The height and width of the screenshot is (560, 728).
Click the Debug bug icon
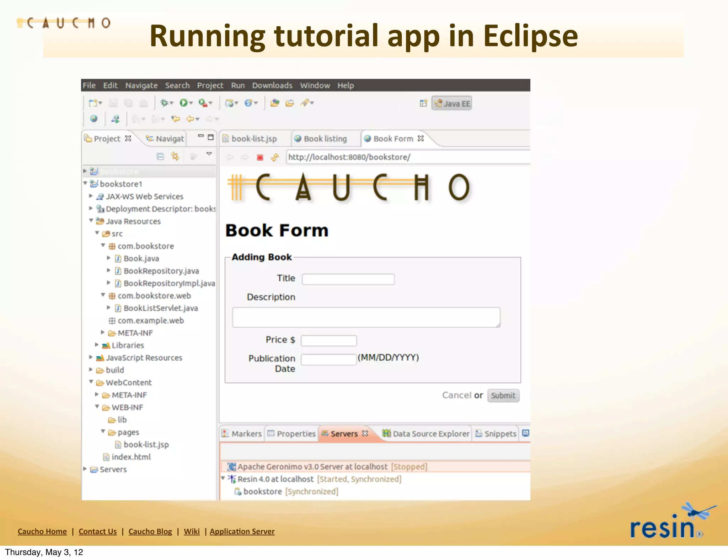click(164, 103)
